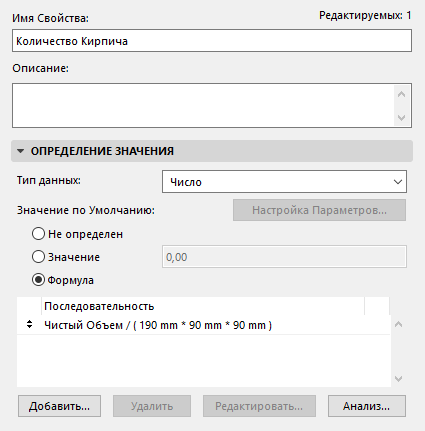
Task: Click the description scroll down arrow
Action: pos(401,117)
